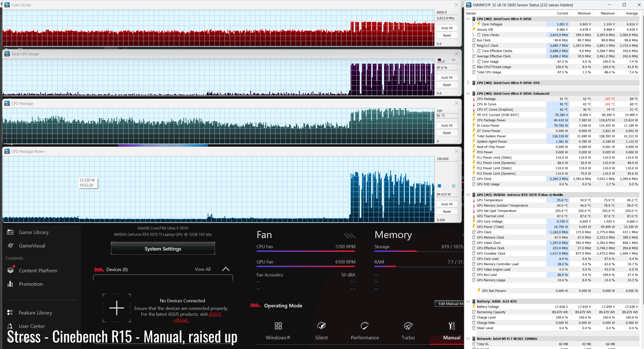644x349 pixels.
Task: Click Reset in CPU Package graph
Action: [447, 133]
